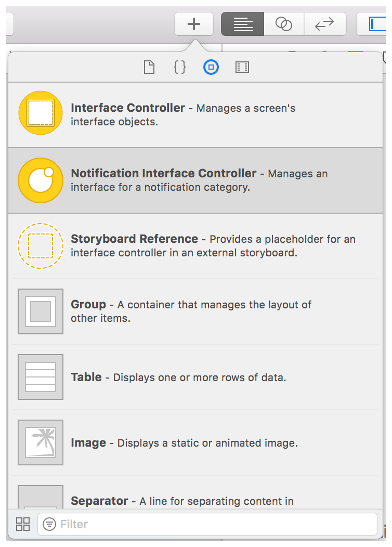Open the Code Snippet library tab
392x547 pixels.
tap(180, 67)
